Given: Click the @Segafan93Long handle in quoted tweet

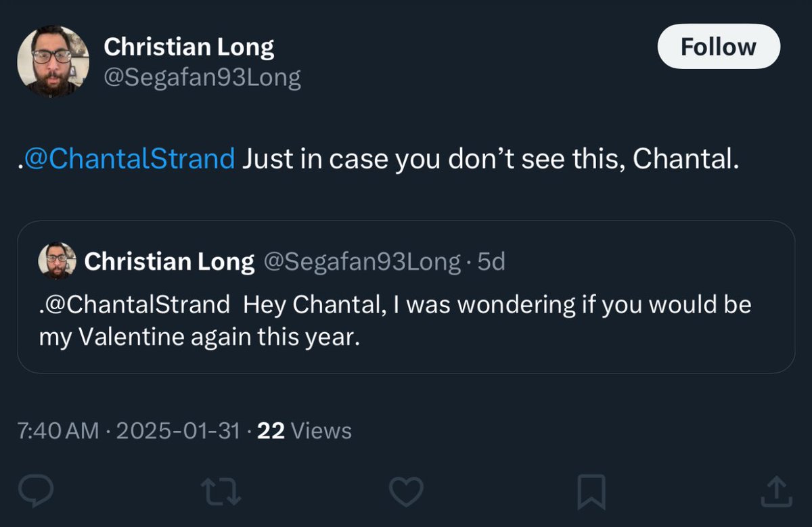Looking at the screenshot, I should pyautogui.click(x=361, y=261).
